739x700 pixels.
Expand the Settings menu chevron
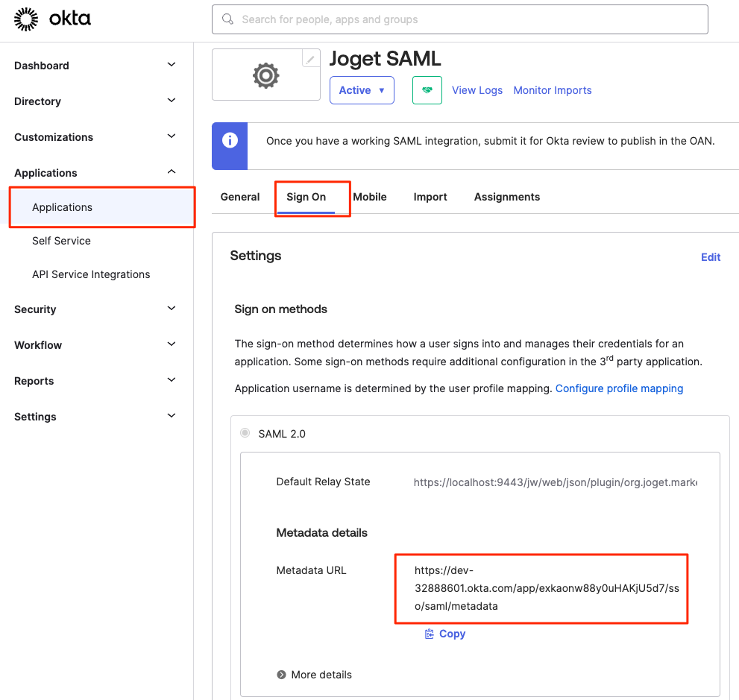(x=172, y=416)
